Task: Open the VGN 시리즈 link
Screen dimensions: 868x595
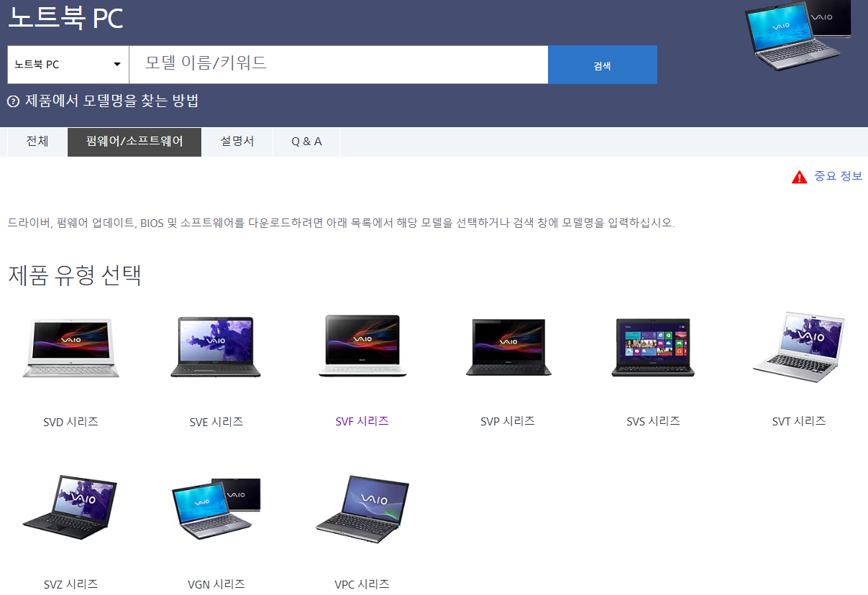Action: pyautogui.click(x=216, y=584)
